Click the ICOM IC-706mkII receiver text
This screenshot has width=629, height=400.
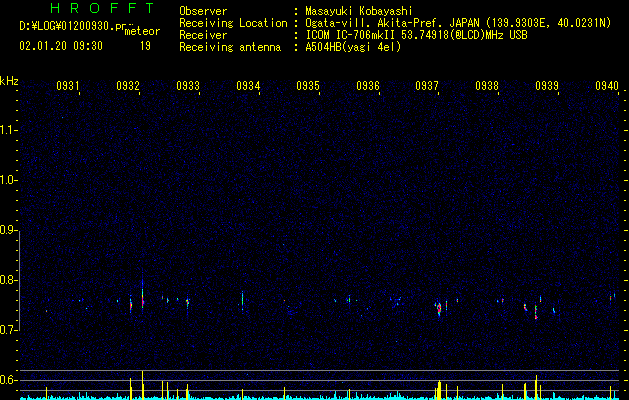point(416,35)
